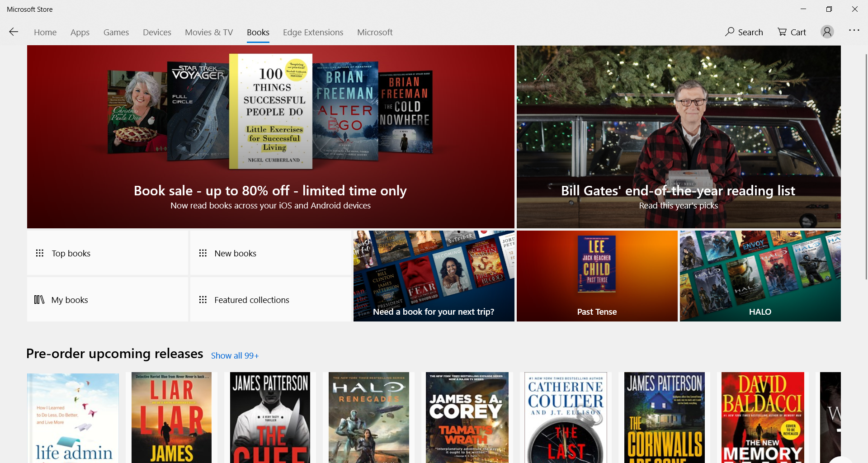
Task: Open the Halo Renegades book cover
Action: 369,418
